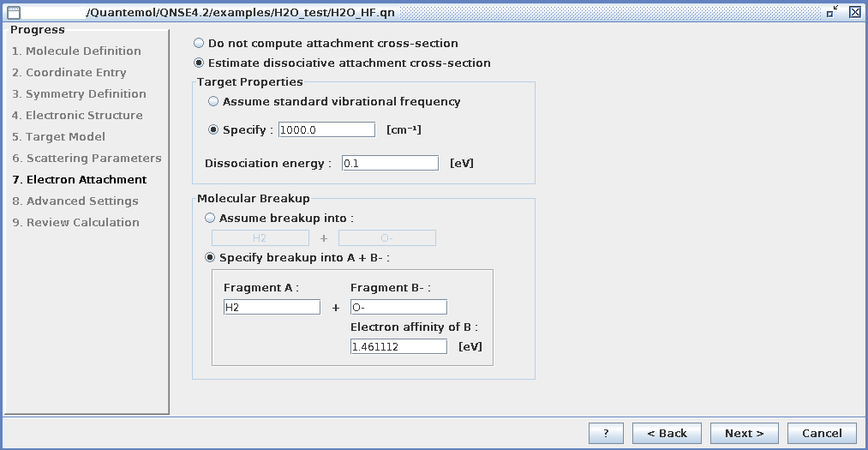Open the '6. Scattering Parameters' step

click(87, 159)
